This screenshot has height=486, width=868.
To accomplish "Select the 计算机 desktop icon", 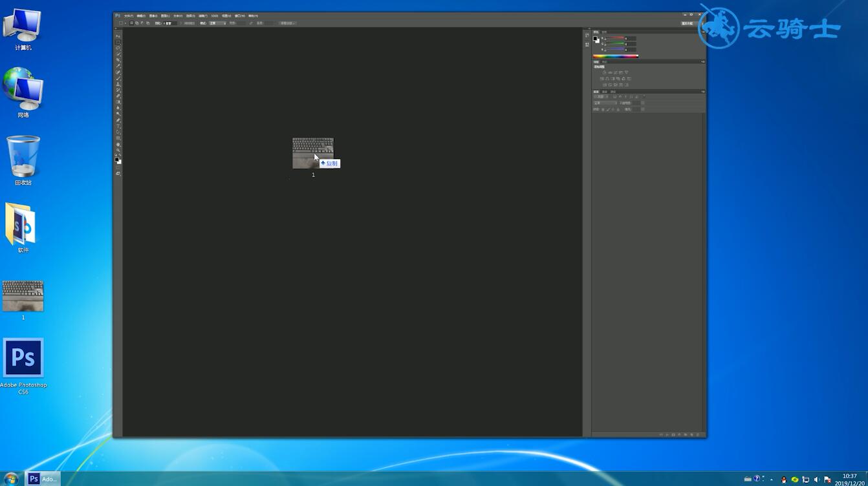I will [23, 30].
